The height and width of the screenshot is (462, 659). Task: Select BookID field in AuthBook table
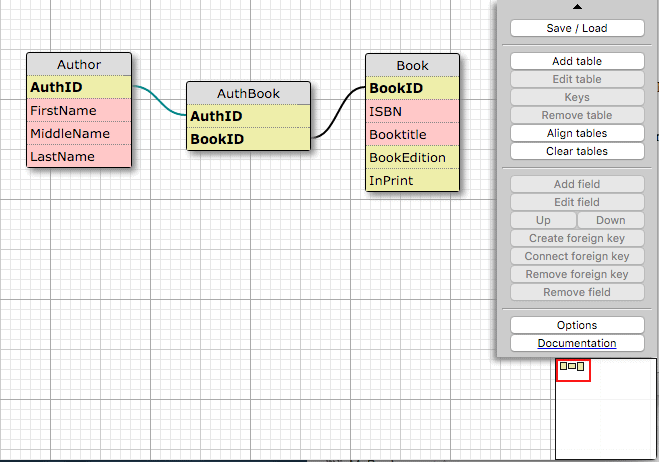248,139
